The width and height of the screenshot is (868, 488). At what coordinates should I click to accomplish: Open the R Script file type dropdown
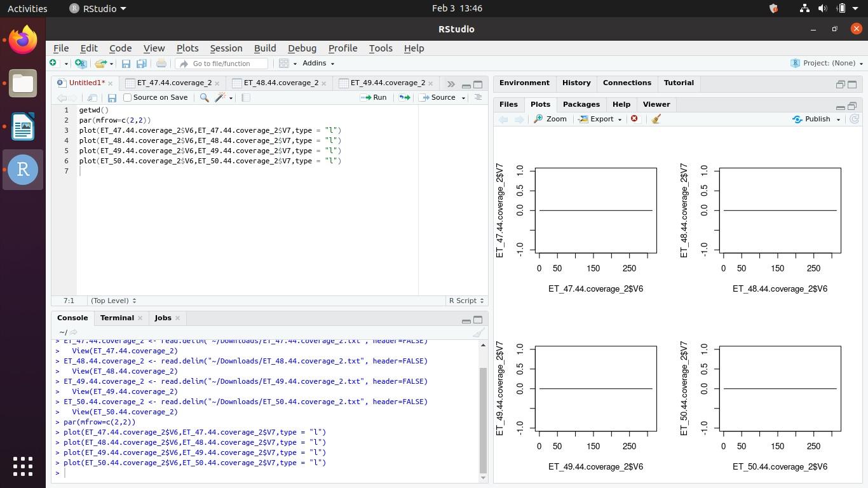coord(466,300)
